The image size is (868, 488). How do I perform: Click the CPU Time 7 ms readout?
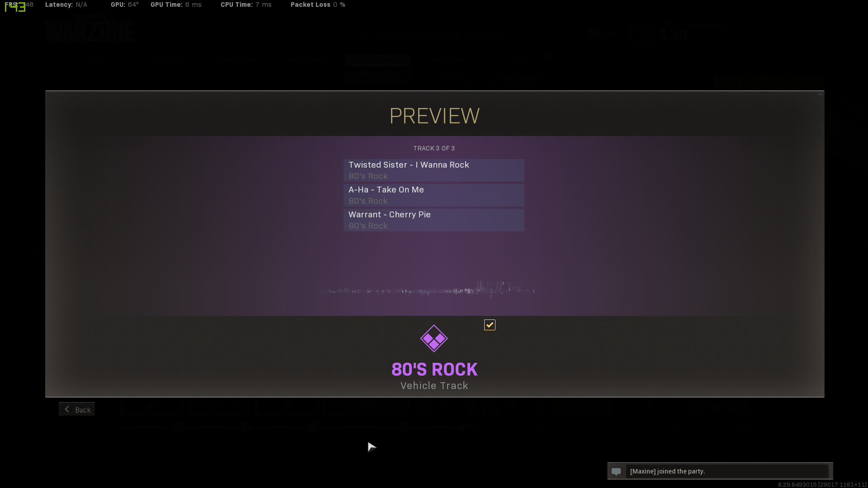click(246, 5)
